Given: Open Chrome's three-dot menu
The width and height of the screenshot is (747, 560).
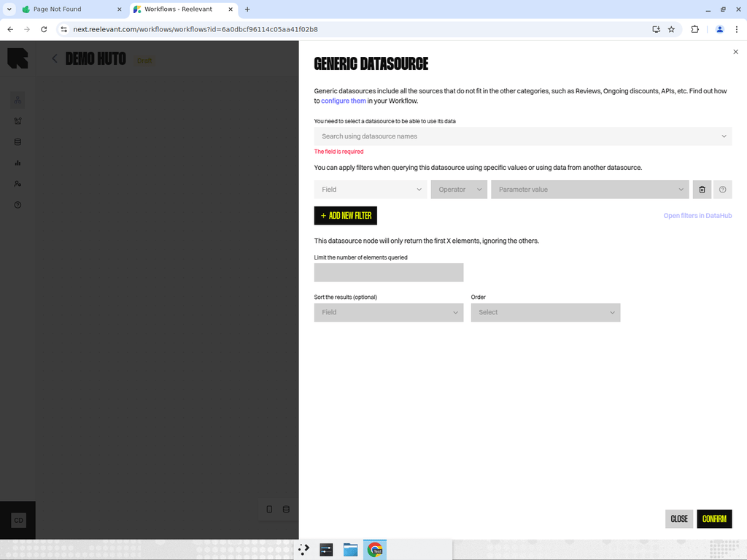Looking at the screenshot, I should click(737, 29).
